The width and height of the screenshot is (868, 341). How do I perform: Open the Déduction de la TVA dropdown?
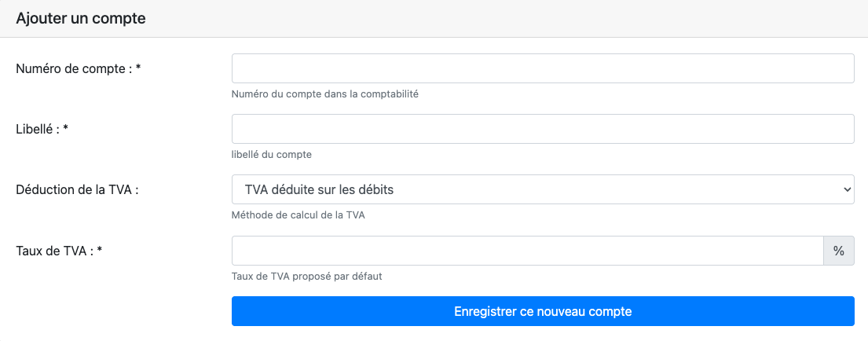(x=542, y=189)
